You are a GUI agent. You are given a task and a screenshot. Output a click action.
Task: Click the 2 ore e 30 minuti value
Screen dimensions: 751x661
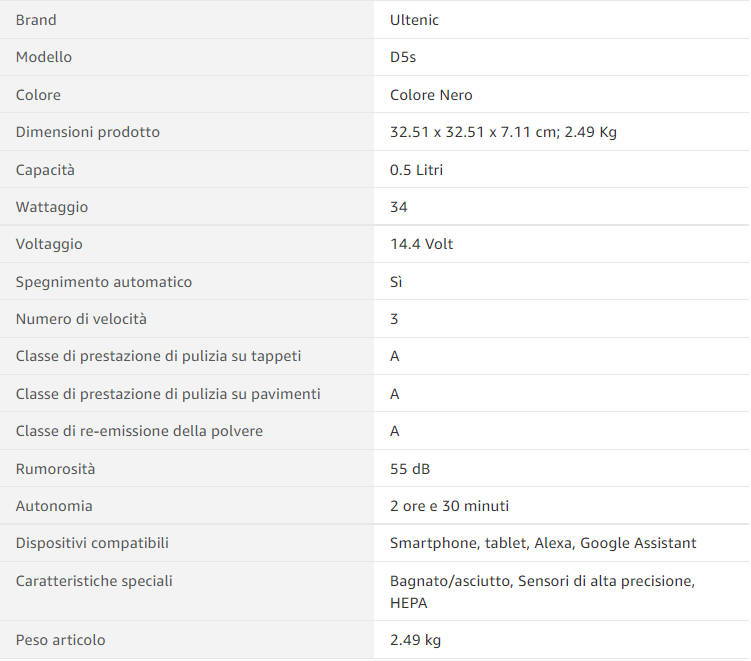[x=449, y=506]
